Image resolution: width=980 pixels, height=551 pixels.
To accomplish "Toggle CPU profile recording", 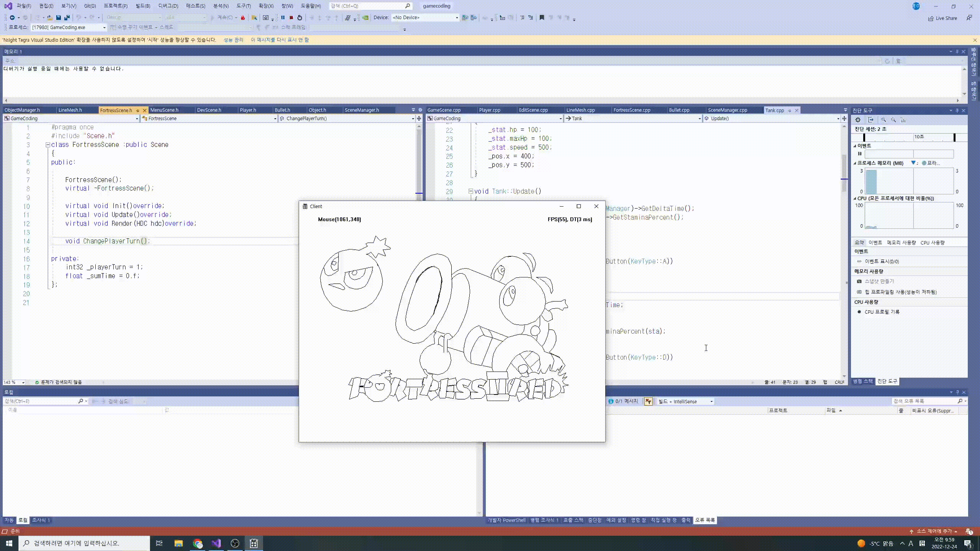I will click(x=882, y=312).
